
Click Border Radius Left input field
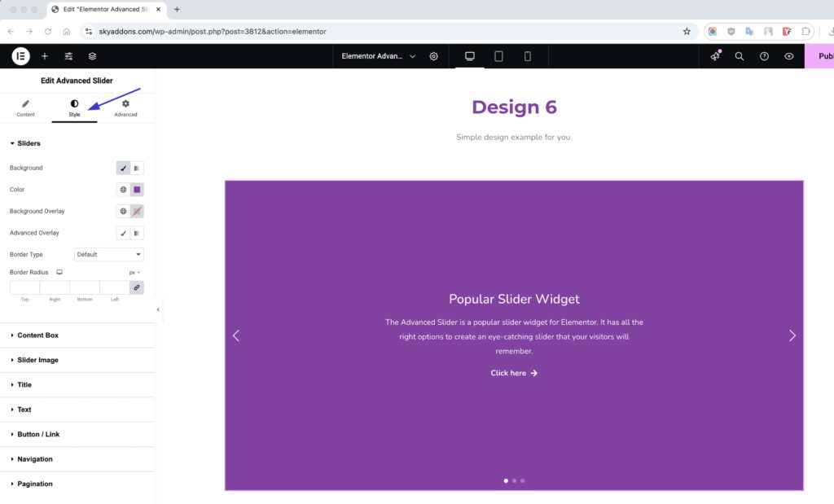(x=114, y=287)
